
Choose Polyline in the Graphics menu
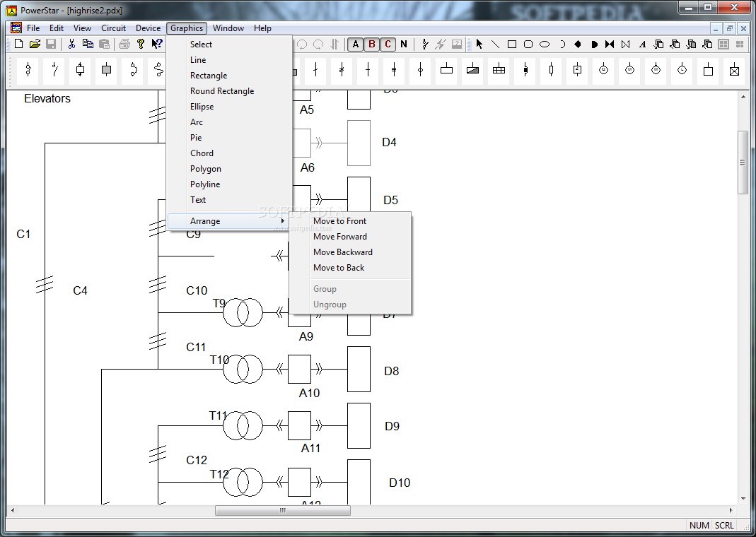(230, 184)
